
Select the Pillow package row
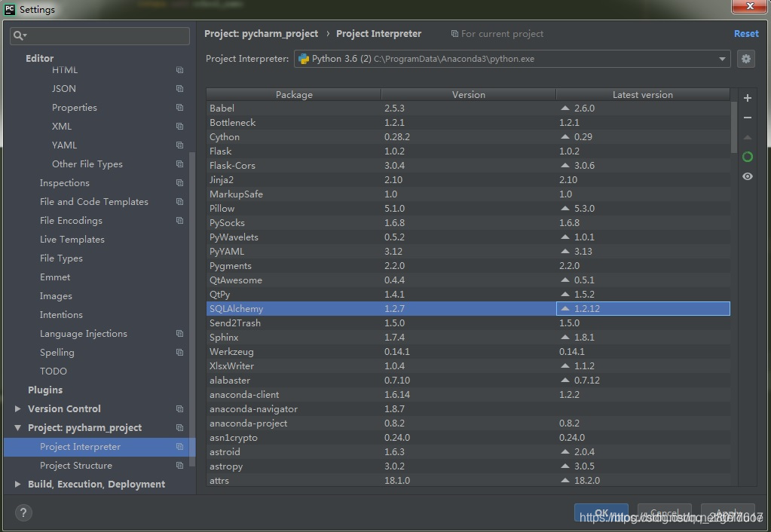tap(468, 209)
